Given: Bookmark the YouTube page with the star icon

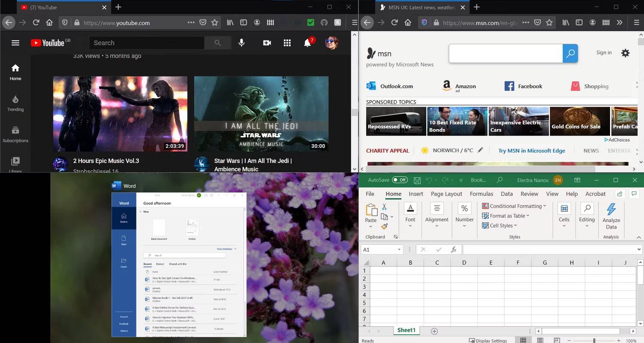Looking at the screenshot, I should coord(214,22).
